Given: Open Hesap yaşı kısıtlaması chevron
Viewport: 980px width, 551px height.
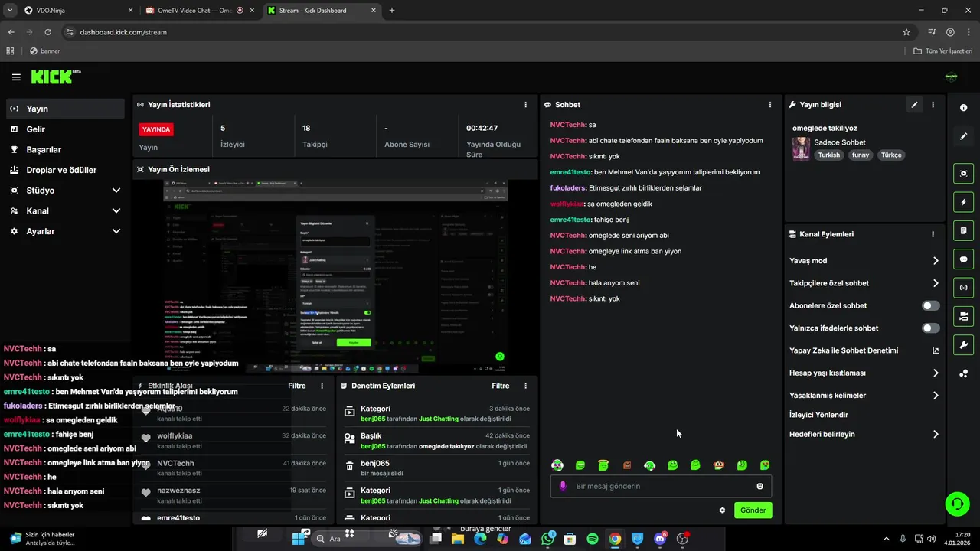Looking at the screenshot, I should [936, 373].
